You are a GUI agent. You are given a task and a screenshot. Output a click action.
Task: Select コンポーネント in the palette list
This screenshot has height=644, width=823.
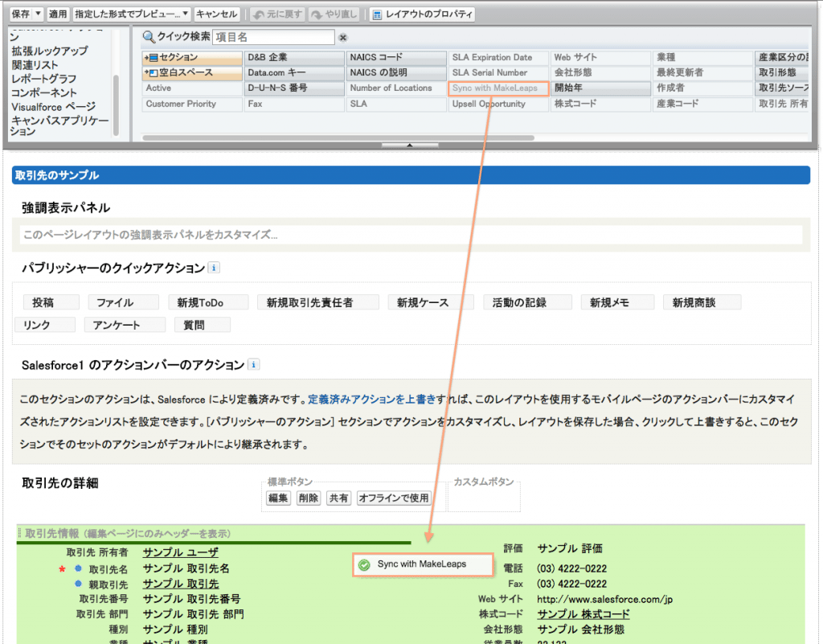44,93
